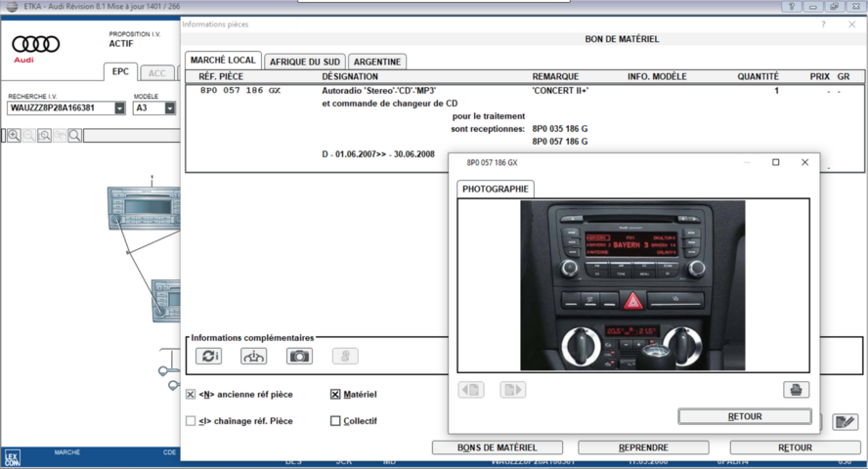This screenshot has height=469, width=868.
Task: Expand the Modèle A3 dropdown
Action: tap(170, 107)
